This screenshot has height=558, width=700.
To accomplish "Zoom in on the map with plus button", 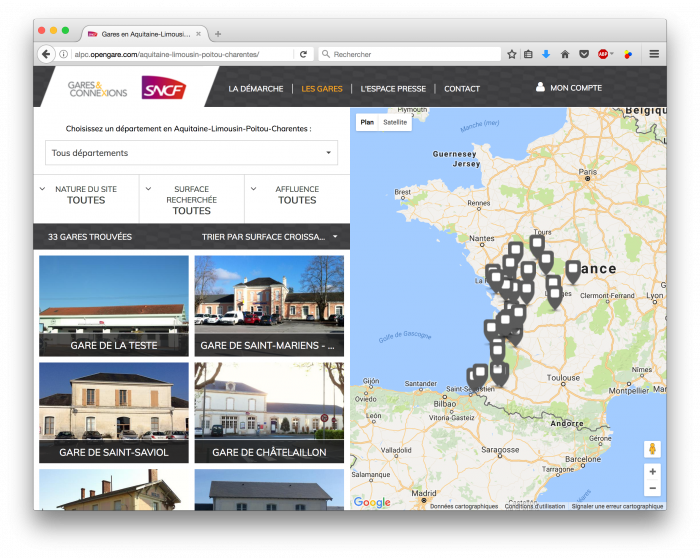I will coord(652,471).
